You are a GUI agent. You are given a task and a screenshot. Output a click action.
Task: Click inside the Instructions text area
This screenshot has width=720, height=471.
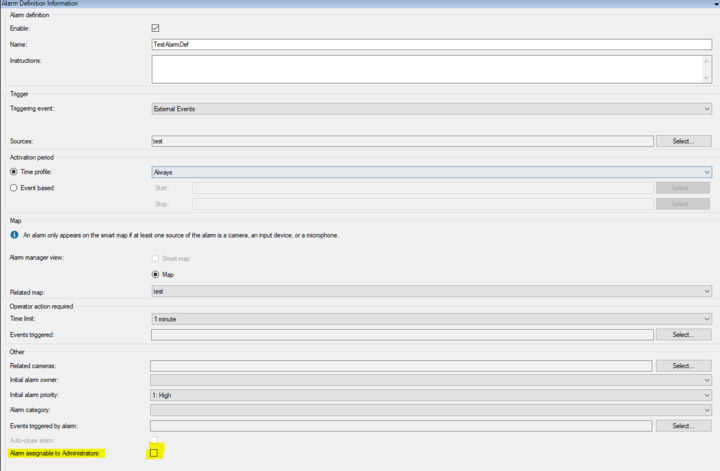425,69
